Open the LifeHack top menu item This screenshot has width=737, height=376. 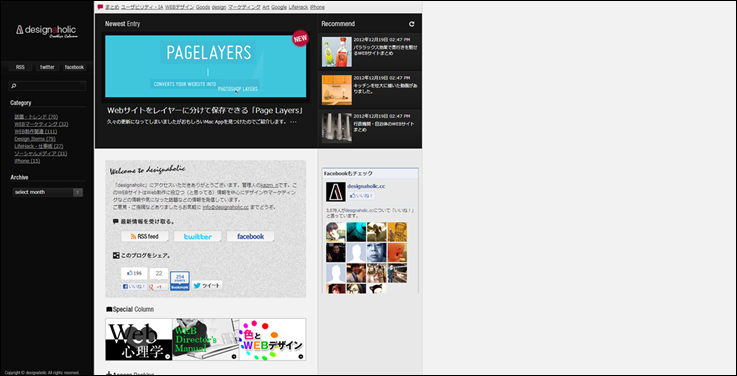click(x=298, y=7)
